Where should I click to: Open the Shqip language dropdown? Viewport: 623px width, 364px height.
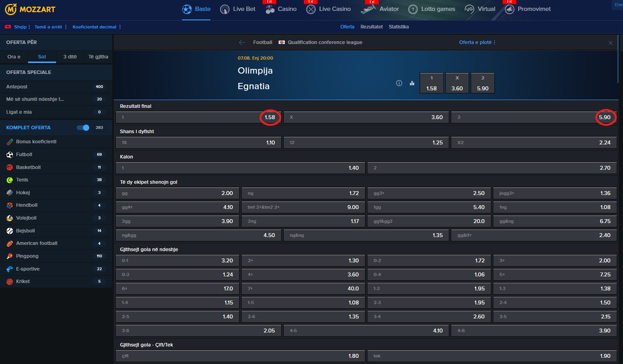coord(22,27)
